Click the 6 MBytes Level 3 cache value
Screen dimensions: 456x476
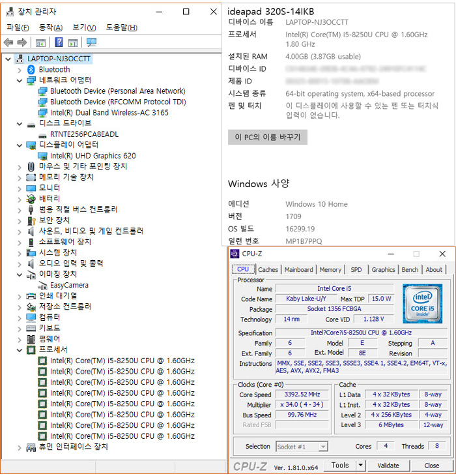pyautogui.click(x=391, y=425)
